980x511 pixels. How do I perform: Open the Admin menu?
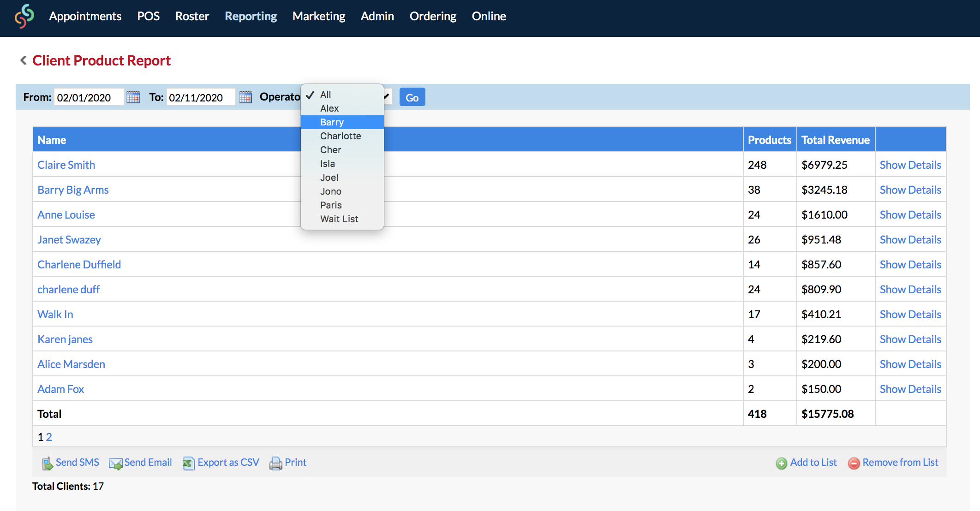[x=377, y=16]
